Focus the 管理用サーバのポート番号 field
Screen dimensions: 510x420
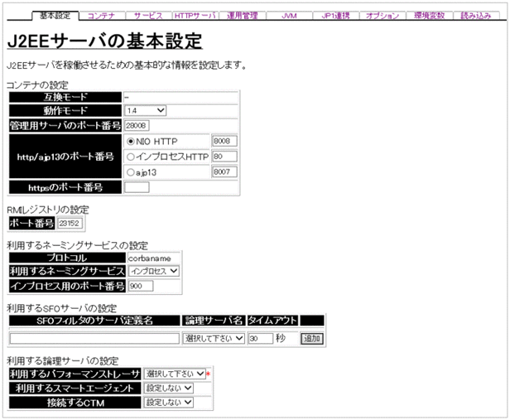pos(137,126)
